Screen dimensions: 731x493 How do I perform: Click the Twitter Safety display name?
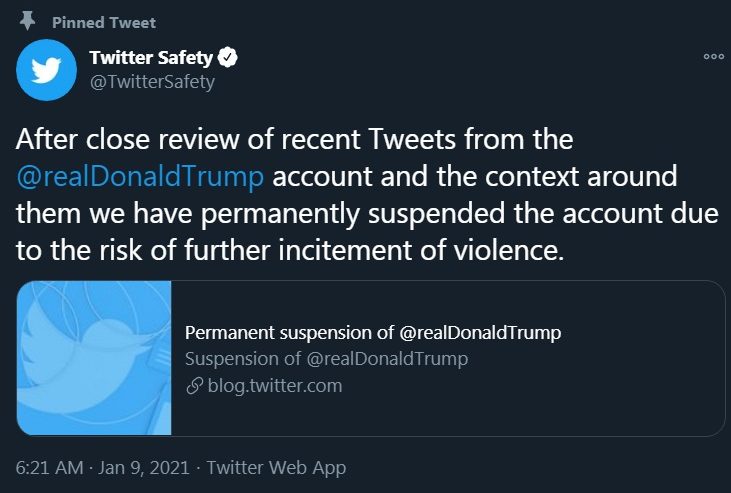click(151, 58)
